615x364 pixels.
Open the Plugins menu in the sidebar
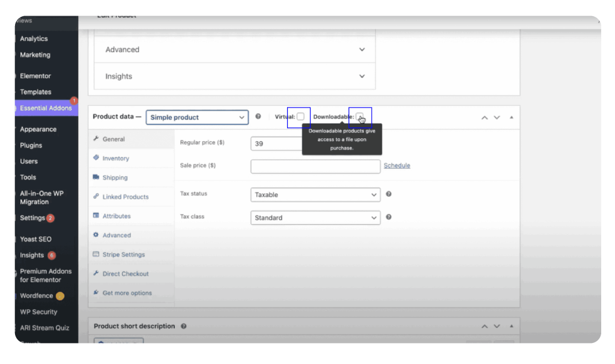click(31, 145)
